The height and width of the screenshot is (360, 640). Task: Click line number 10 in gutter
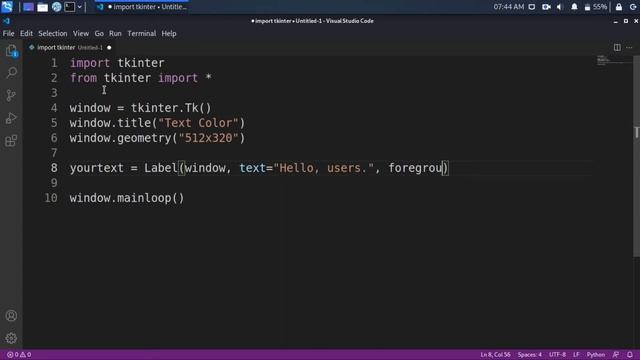point(51,198)
